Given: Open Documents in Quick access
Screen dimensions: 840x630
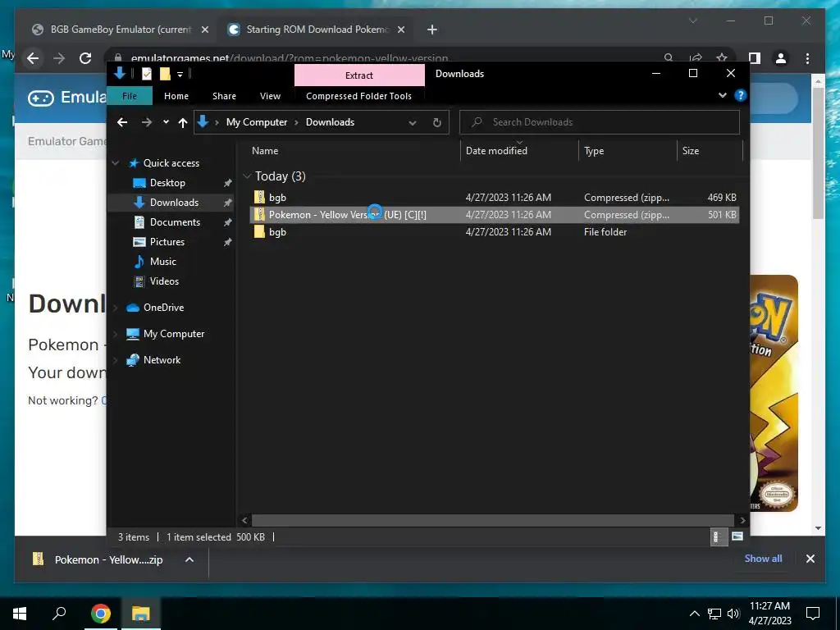Looking at the screenshot, I should 175,222.
